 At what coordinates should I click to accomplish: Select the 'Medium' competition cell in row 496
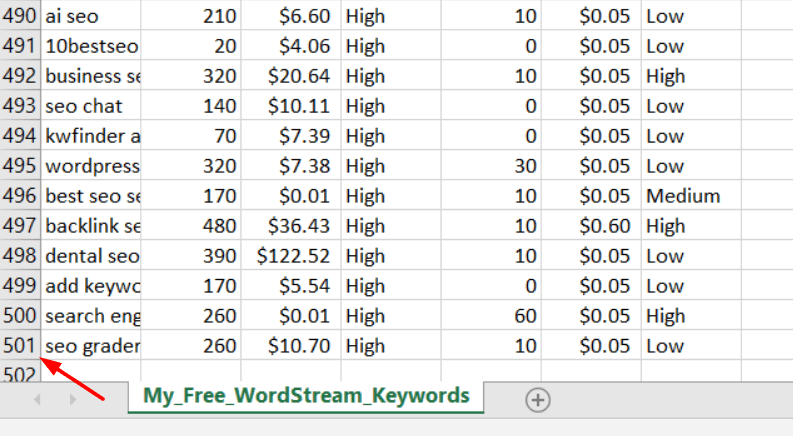point(691,196)
